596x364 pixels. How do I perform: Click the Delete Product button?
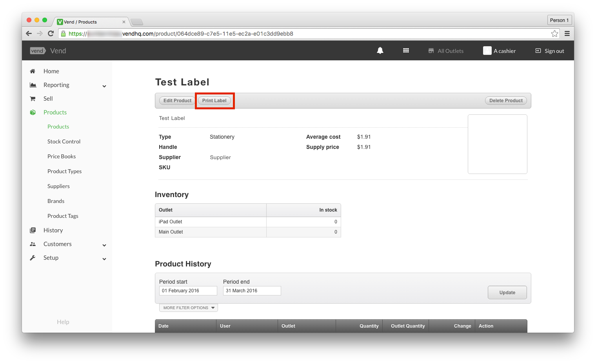coord(506,101)
